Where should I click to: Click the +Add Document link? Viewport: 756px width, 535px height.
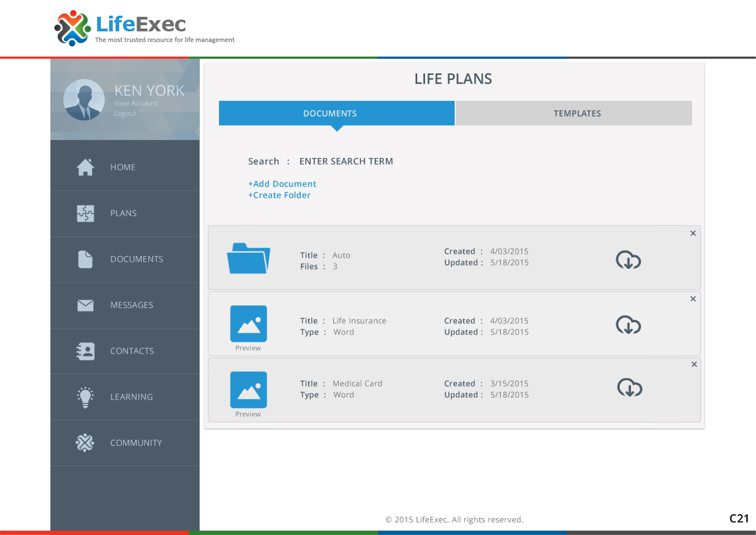click(282, 184)
